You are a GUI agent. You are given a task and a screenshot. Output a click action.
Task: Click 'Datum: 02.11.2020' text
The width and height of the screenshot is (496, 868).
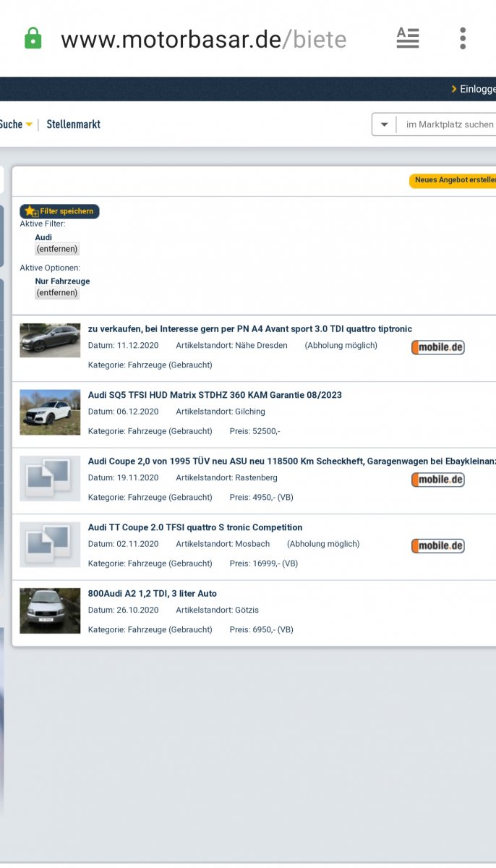(123, 544)
